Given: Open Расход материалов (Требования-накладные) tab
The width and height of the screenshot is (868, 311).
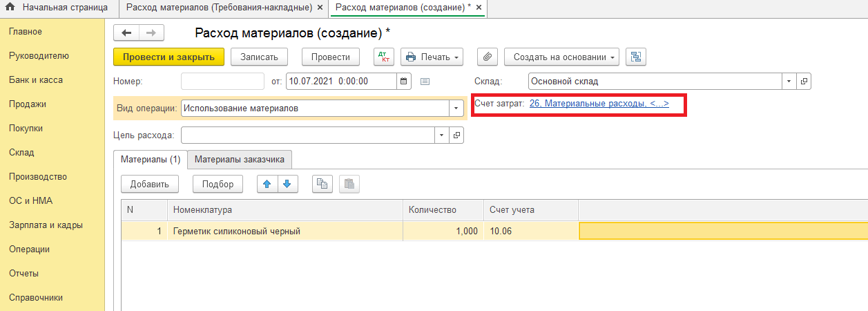Looking at the screenshot, I should click(218, 8).
